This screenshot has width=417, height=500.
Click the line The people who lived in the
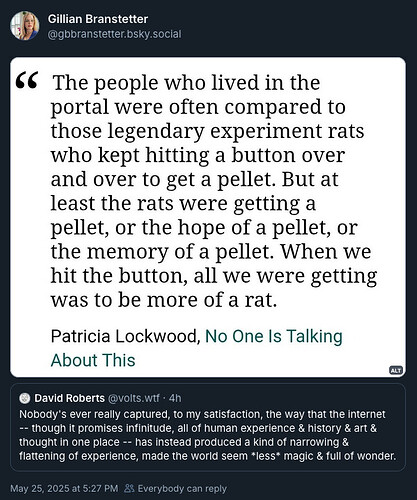186,83
